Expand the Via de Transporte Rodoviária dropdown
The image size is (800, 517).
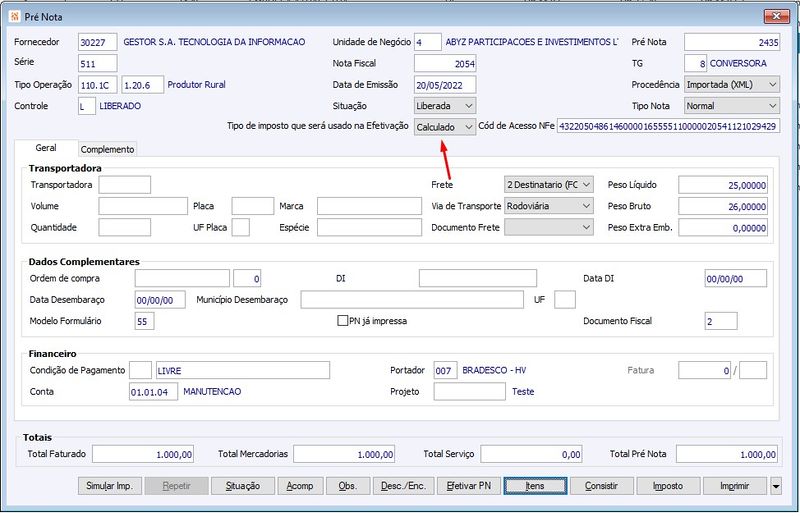548,206
